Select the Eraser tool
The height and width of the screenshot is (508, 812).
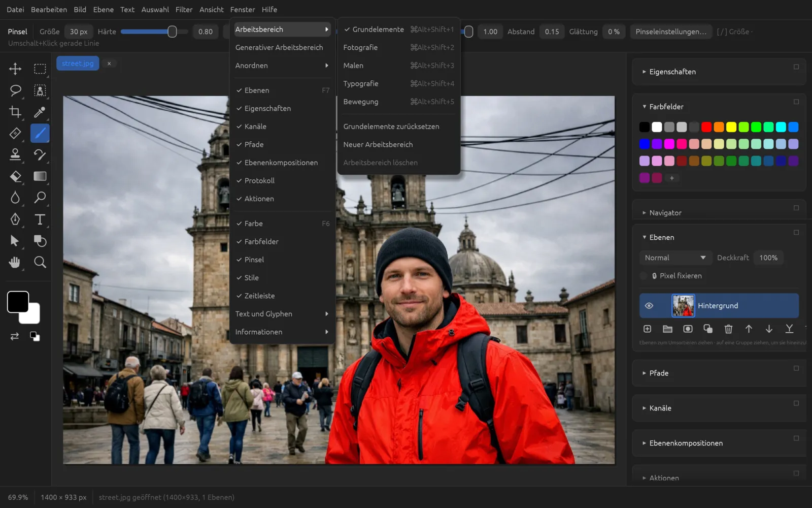click(15, 176)
